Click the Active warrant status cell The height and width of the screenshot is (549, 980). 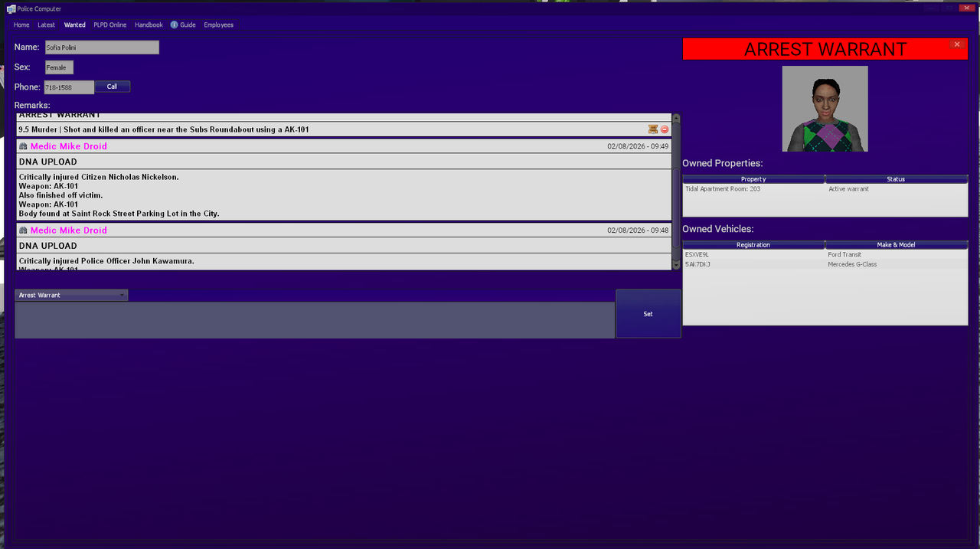pyautogui.click(x=848, y=189)
